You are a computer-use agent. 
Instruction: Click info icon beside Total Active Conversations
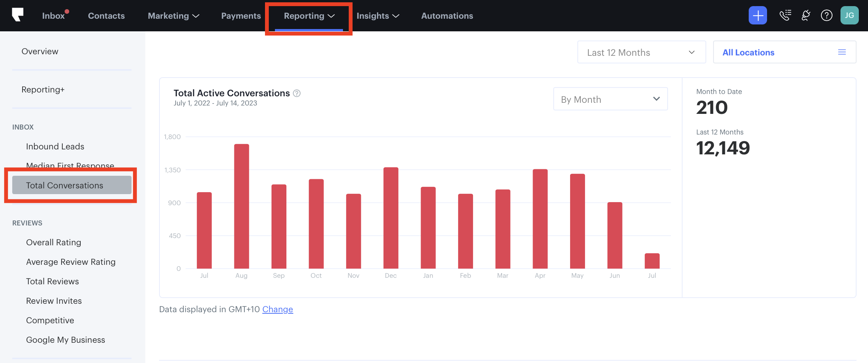pyautogui.click(x=297, y=93)
